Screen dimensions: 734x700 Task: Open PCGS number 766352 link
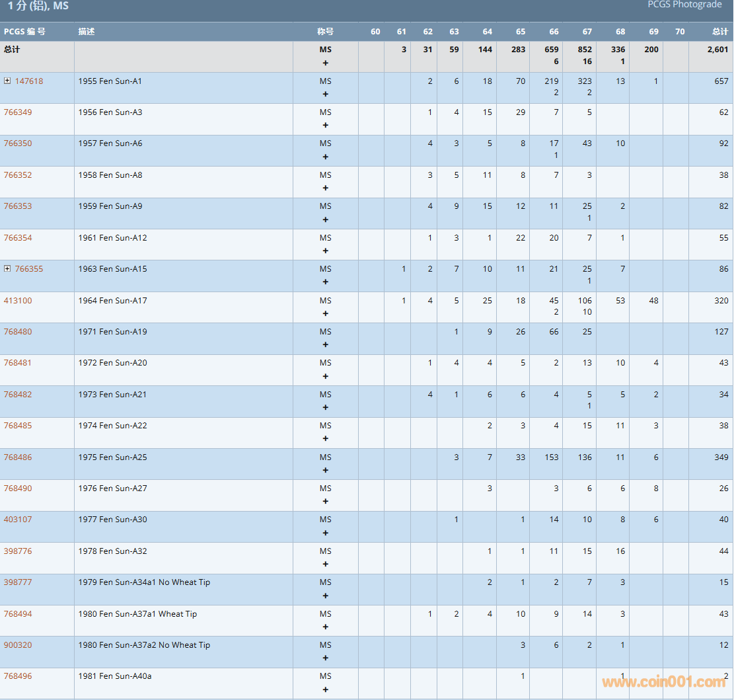(x=18, y=175)
